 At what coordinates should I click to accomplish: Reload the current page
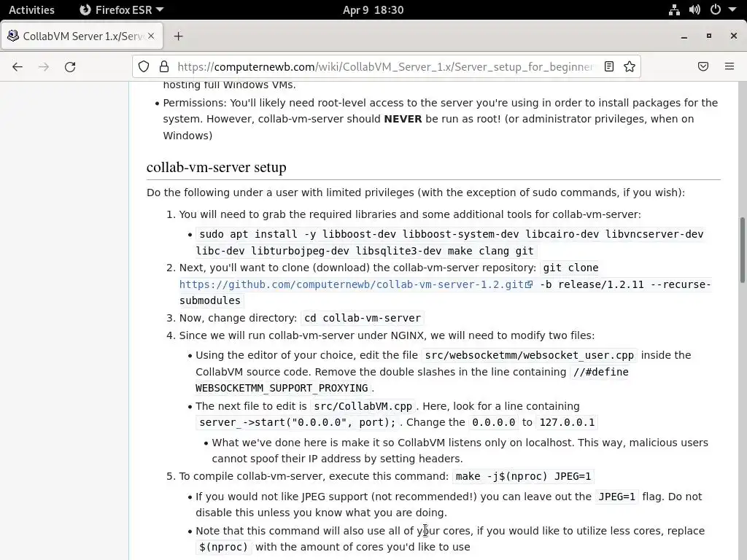[x=70, y=66]
